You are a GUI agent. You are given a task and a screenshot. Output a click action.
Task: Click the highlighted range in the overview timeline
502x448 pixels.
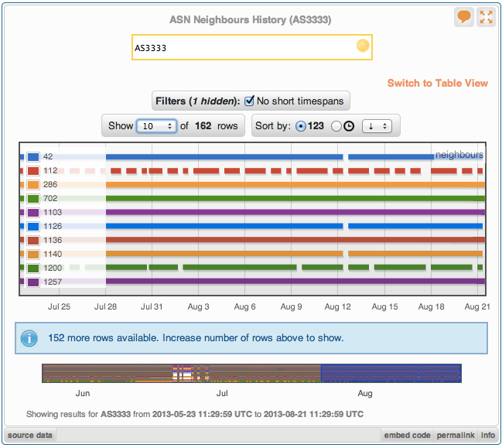(391, 373)
